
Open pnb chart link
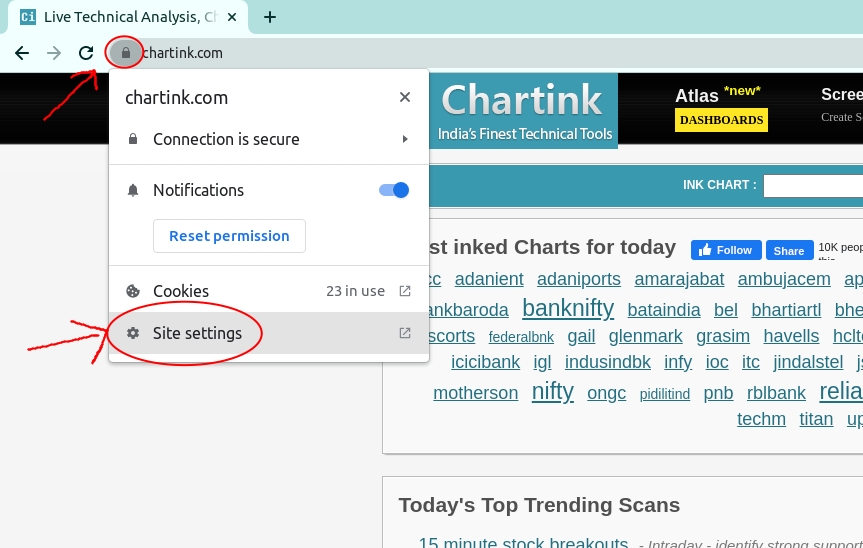pos(718,393)
